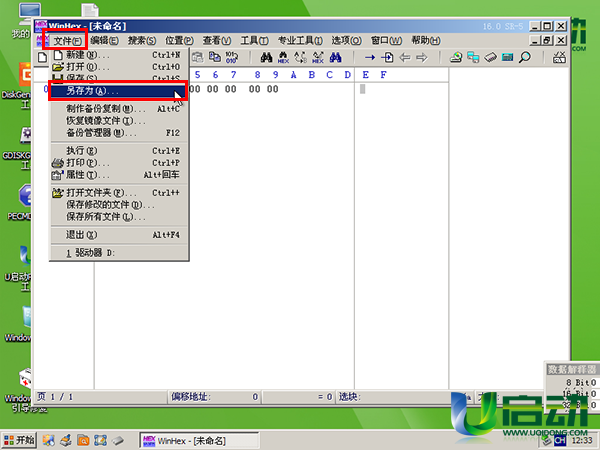Click the Open Disk toolbar icon
This screenshot has height=450, width=600.
456,58
